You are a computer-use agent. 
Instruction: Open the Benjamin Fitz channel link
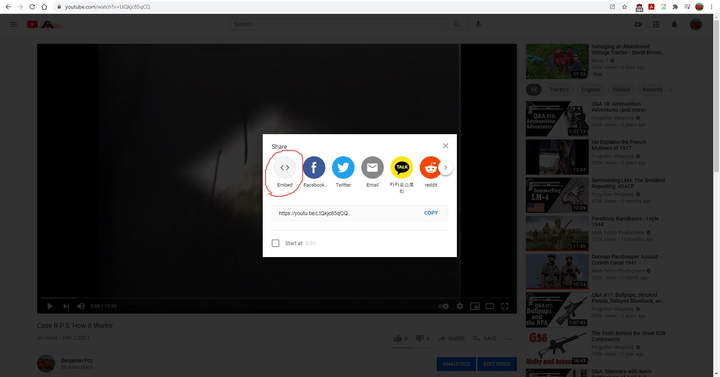tap(77, 360)
